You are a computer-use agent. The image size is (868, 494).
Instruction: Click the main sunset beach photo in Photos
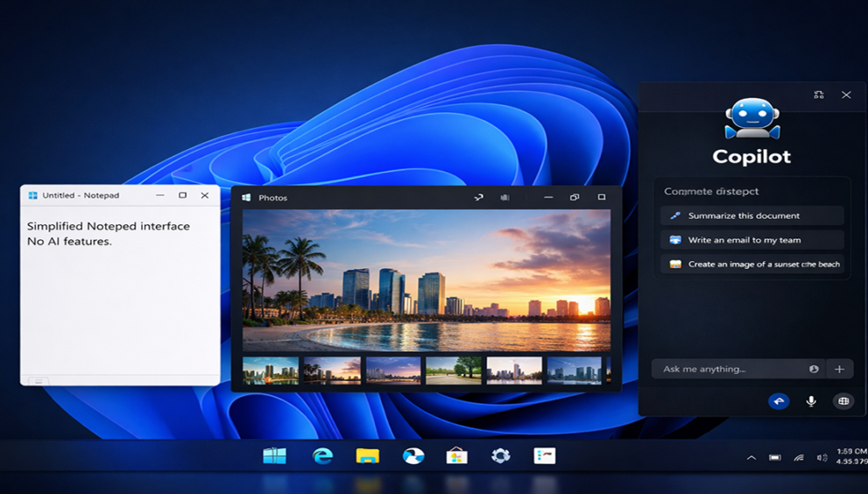tap(427, 280)
